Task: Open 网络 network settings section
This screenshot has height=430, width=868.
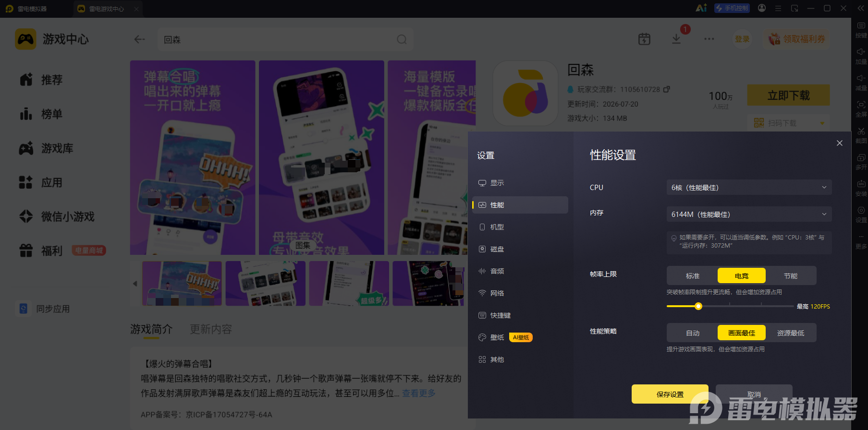Action: pyautogui.click(x=520, y=293)
